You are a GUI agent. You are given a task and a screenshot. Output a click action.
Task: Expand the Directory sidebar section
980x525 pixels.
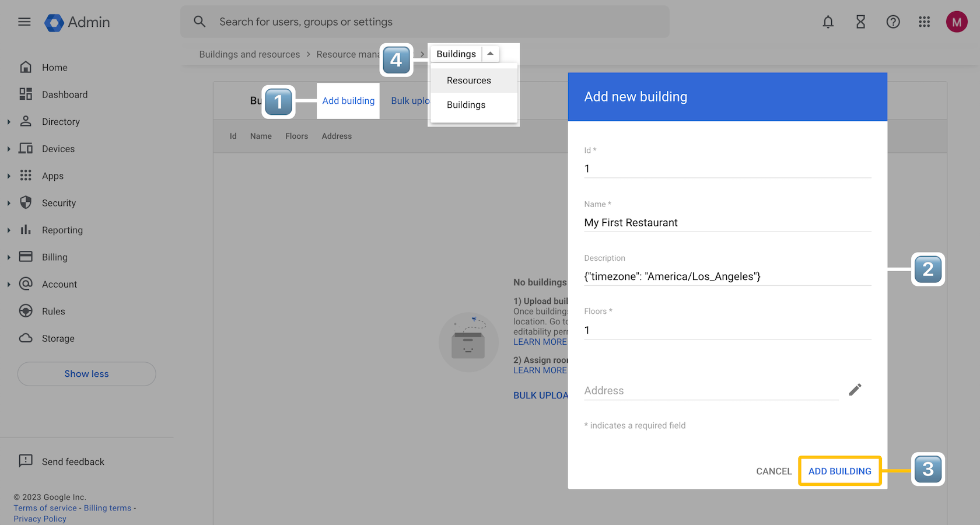(x=9, y=122)
